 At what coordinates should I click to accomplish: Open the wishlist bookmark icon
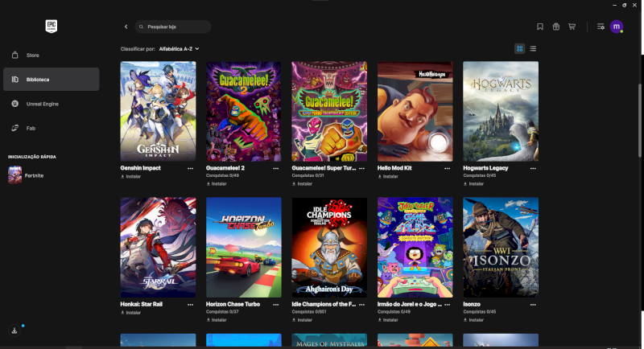pos(540,27)
